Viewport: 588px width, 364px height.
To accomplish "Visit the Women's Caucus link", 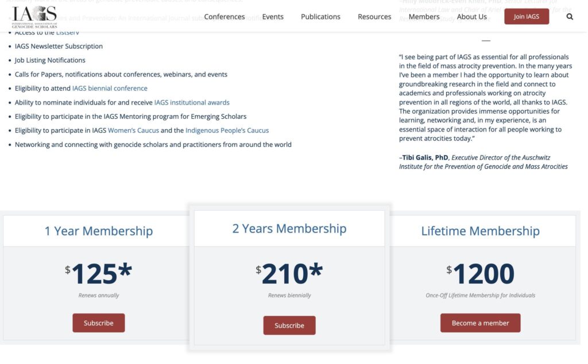I will coord(133,130).
